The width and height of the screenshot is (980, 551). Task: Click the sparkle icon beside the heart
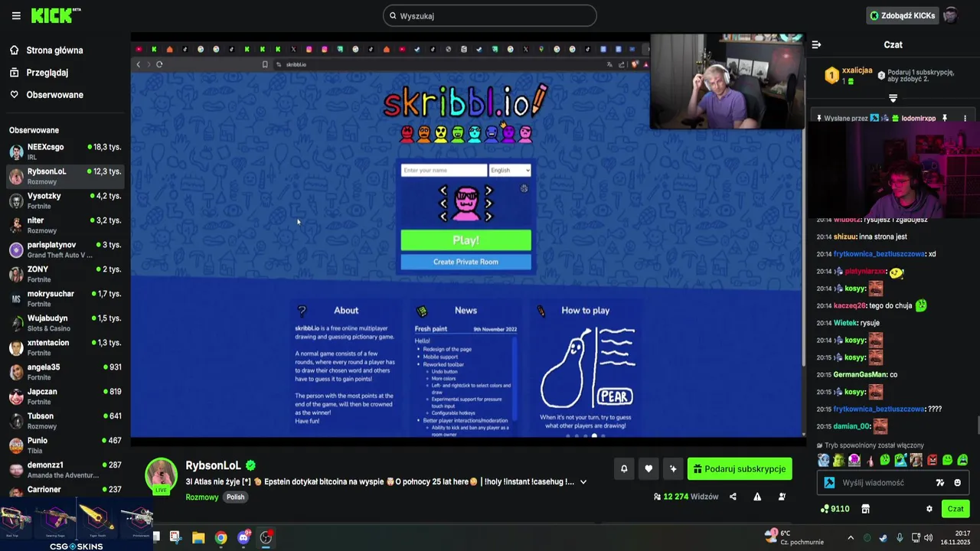673,469
